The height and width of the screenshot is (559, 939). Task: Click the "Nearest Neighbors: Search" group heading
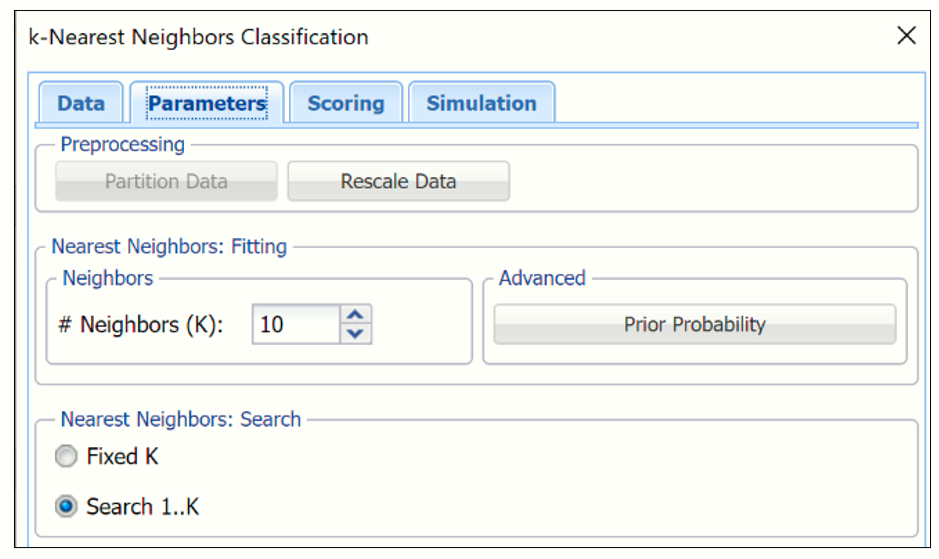pyautogui.click(x=180, y=420)
